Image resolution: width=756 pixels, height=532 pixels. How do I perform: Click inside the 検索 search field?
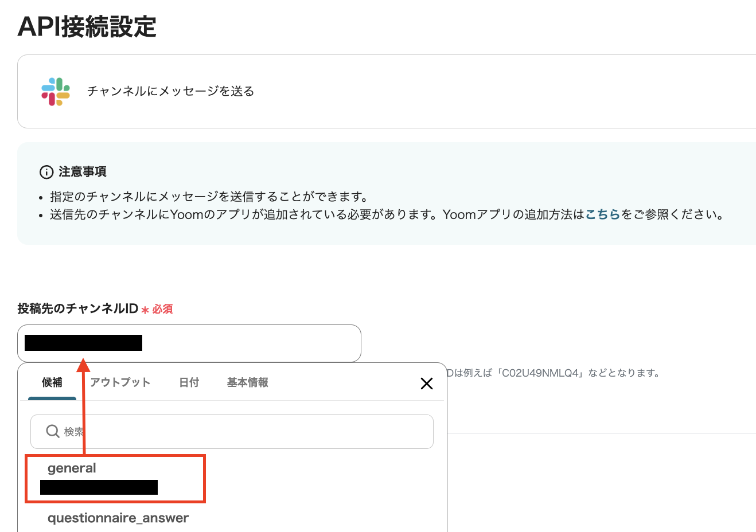[x=172, y=431]
